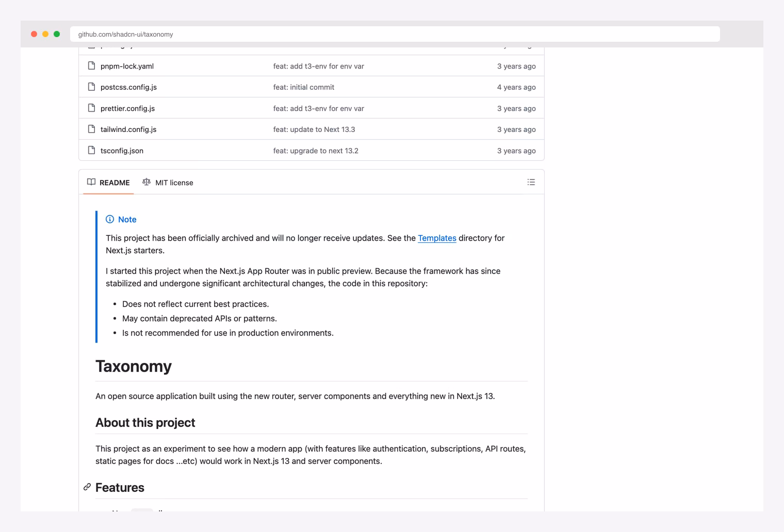Click the Features heading
The height and width of the screenshot is (532, 784).
click(x=120, y=488)
